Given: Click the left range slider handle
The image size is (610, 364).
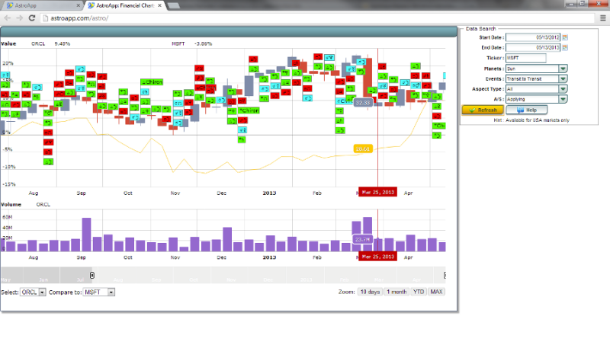Looking at the screenshot, I should 92,275.
